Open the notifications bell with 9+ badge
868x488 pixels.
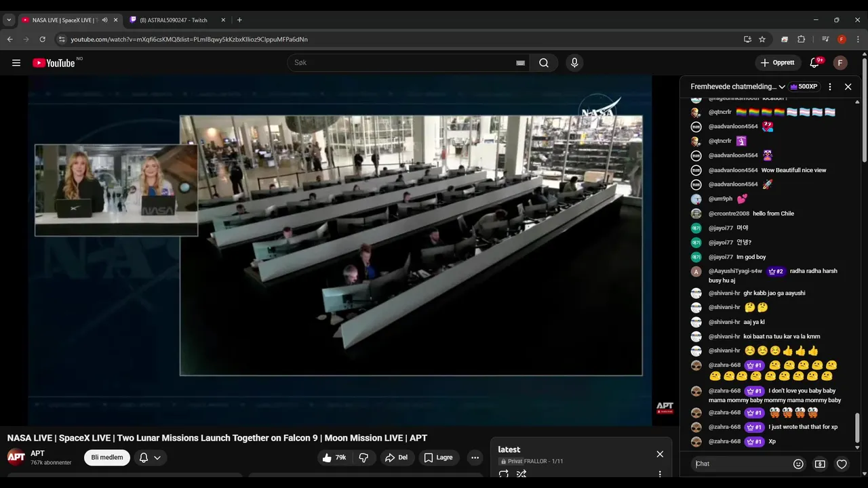click(814, 63)
